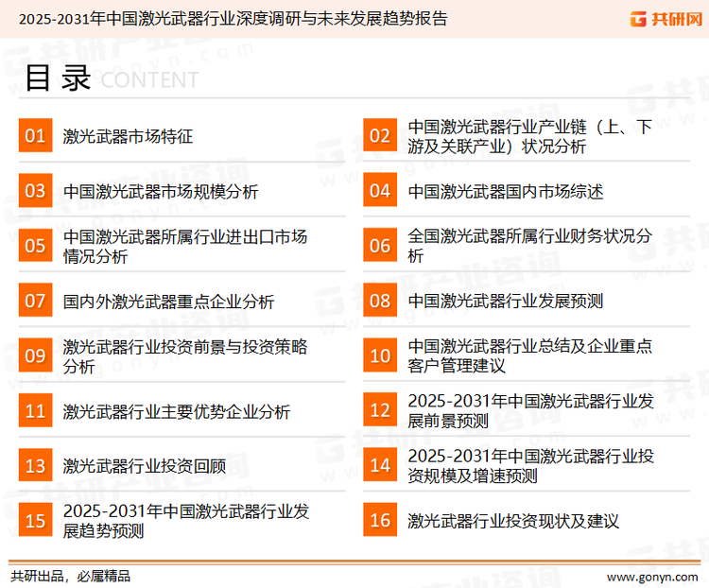Click the orange 07 number box
709x588 pixels.
click(x=35, y=301)
